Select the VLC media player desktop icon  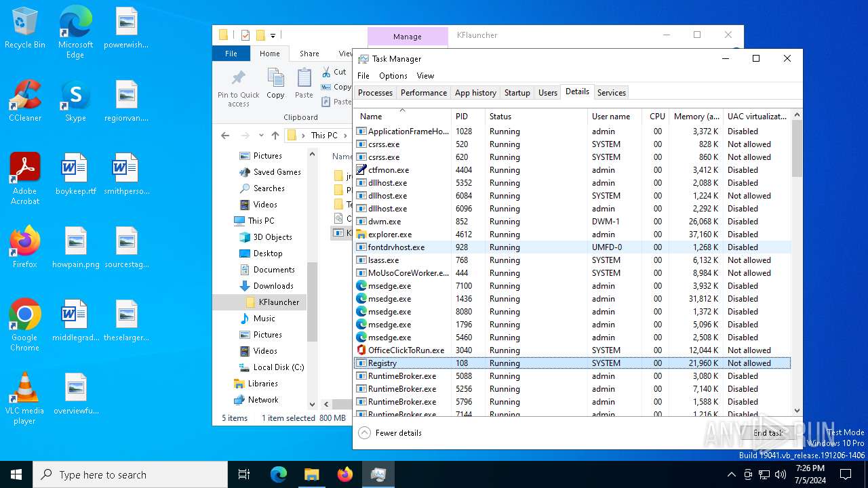point(25,399)
